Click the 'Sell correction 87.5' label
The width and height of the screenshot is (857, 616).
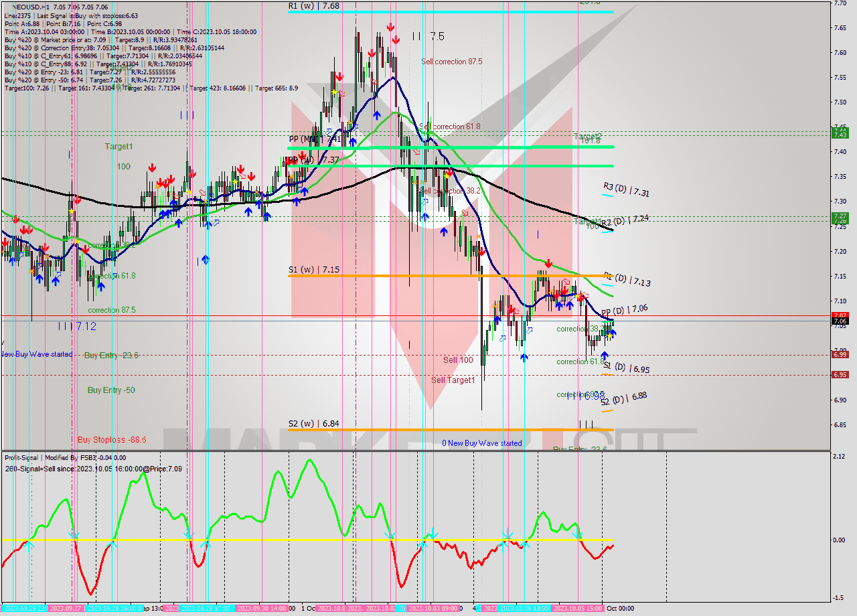coord(452,62)
